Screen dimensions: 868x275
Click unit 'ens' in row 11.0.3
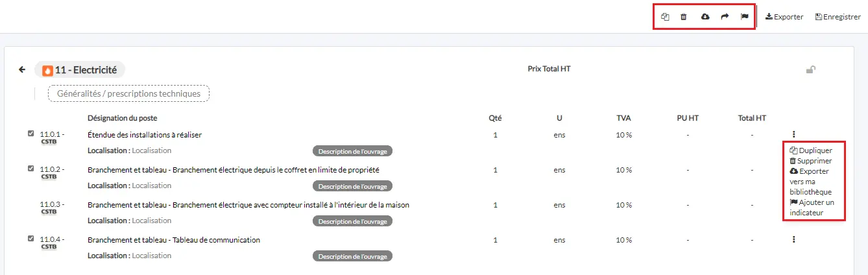[x=559, y=205]
